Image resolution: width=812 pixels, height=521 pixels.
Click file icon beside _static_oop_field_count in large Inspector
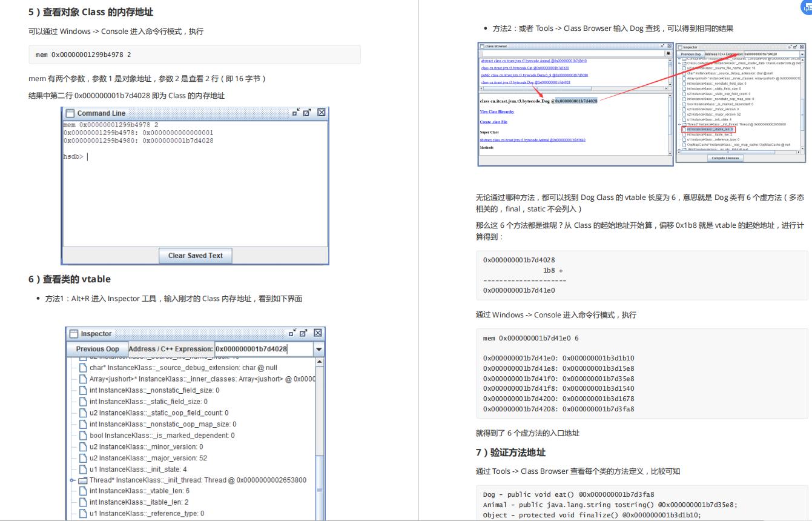pyautogui.click(x=84, y=413)
